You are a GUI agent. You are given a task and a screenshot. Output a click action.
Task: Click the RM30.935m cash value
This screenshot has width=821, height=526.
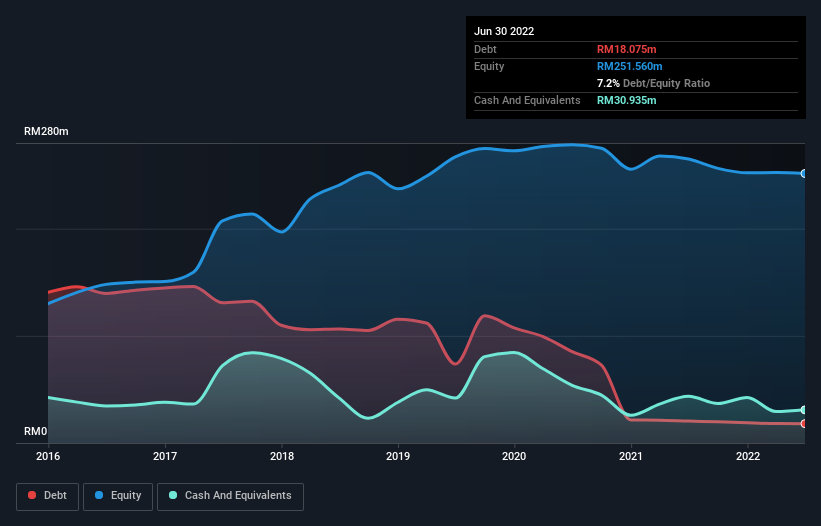627,100
